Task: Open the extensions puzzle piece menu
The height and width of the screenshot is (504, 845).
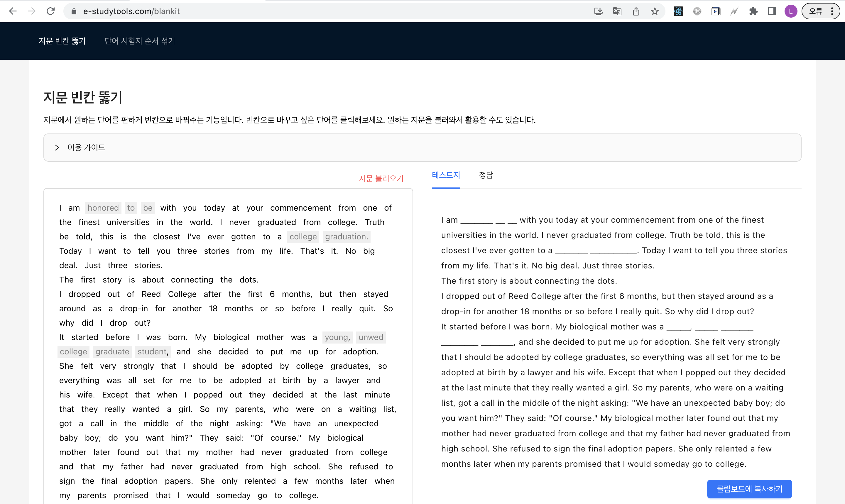Action: pyautogui.click(x=753, y=11)
